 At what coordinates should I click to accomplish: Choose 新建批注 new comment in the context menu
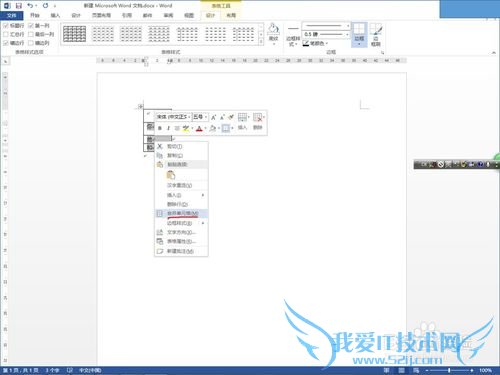click(181, 251)
